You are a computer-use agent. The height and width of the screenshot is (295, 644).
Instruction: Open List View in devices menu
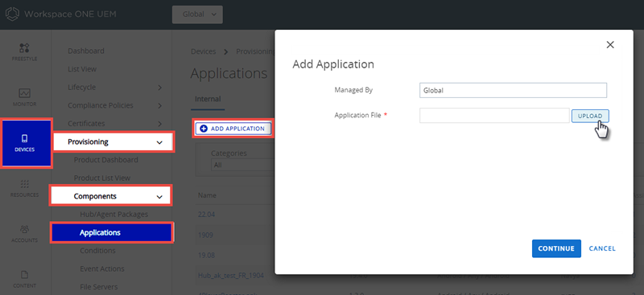click(82, 69)
